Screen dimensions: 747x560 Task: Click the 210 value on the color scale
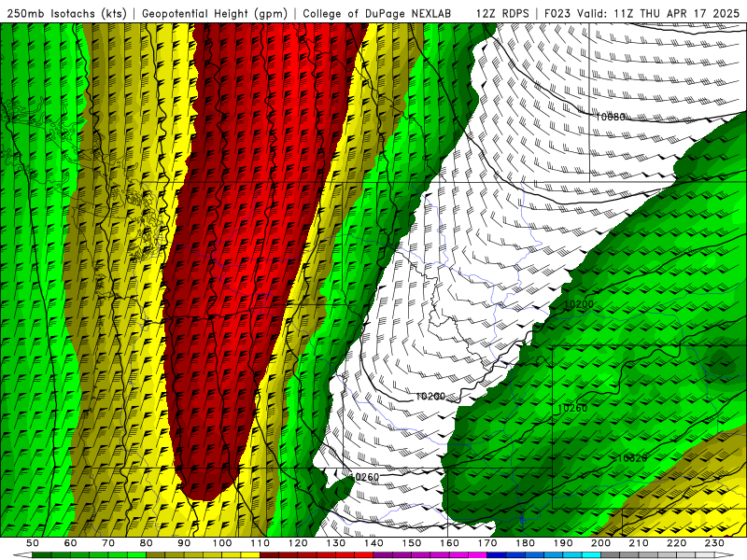(x=639, y=543)
